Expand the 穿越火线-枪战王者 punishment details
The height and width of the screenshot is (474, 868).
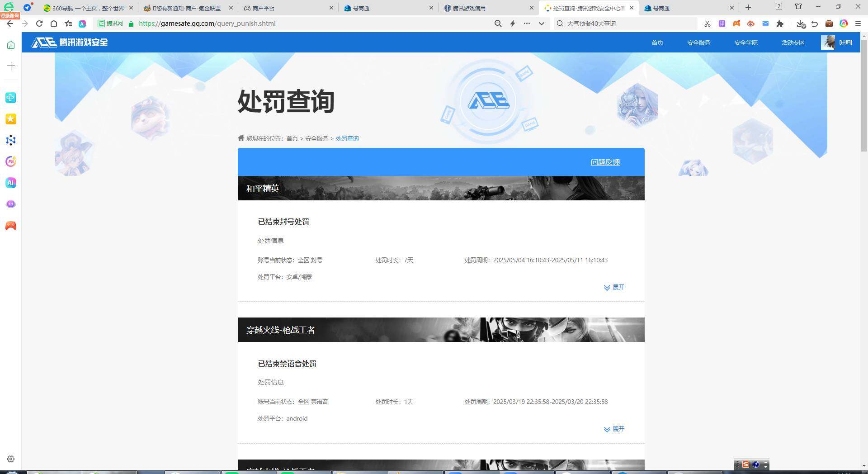(x=614, y=429)
